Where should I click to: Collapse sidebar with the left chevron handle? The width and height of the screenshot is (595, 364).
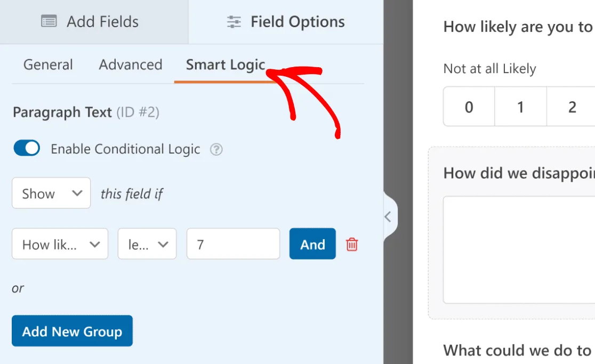[388, 217]
